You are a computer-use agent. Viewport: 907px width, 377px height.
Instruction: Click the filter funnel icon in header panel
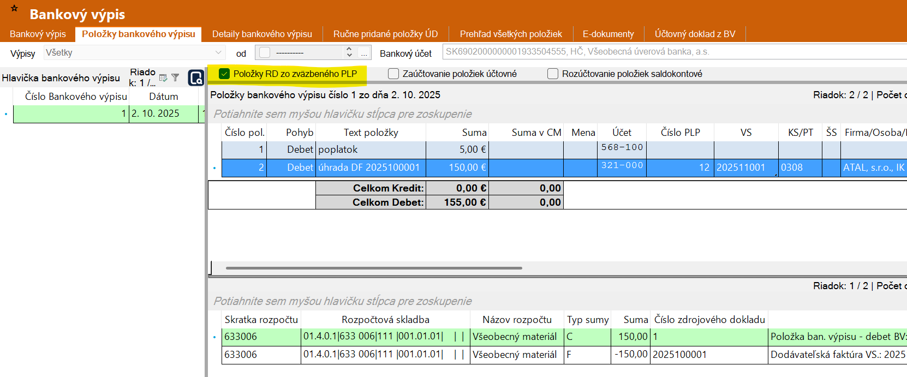point(175,77)
